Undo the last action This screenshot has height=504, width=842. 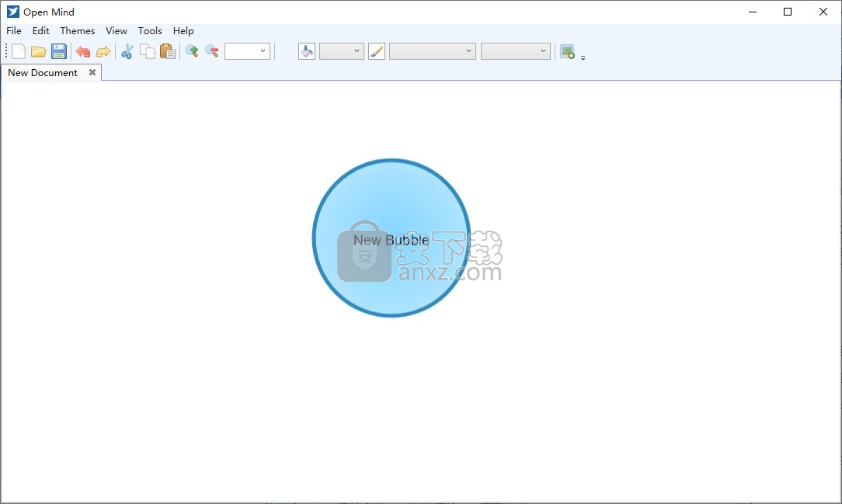point(82,51)
